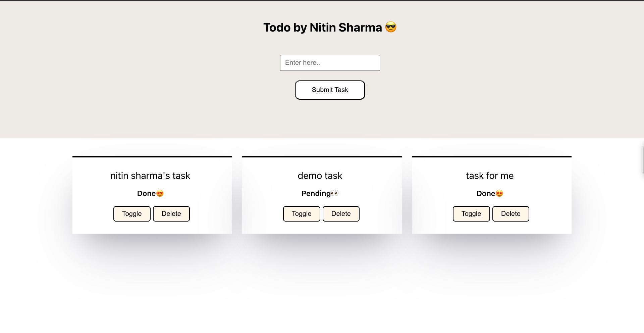Toggle completion of nitin sharma's task

click(131, 213)
